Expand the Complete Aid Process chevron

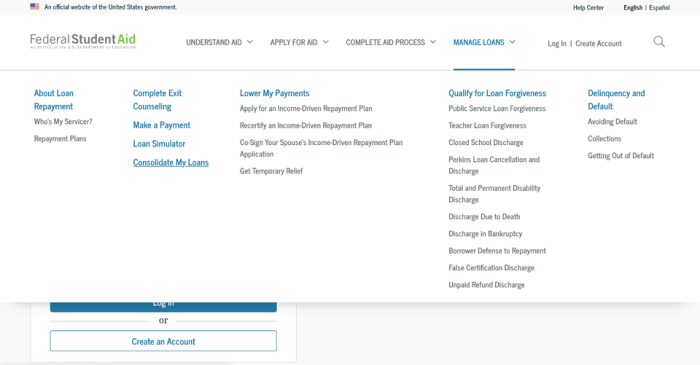pyautogui.click(x=433, y=42)
